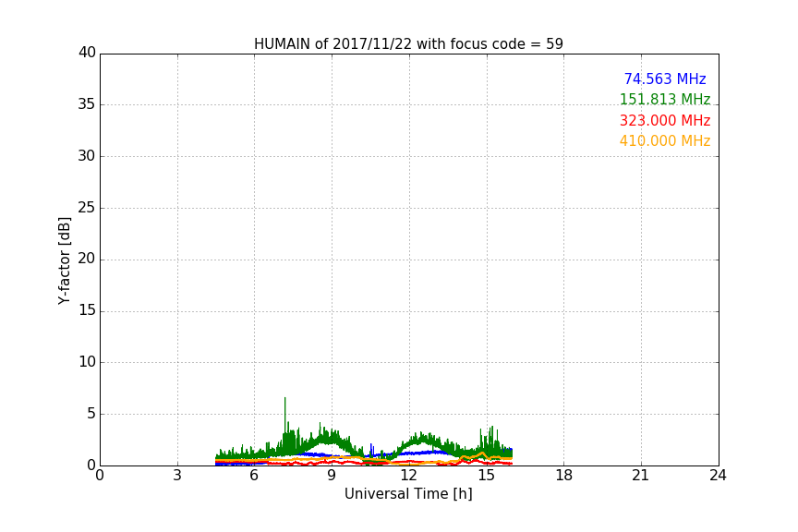Select the 74.563 MHz legend label
This screenshot has width=798, height=532.
(x=665, y=79)
